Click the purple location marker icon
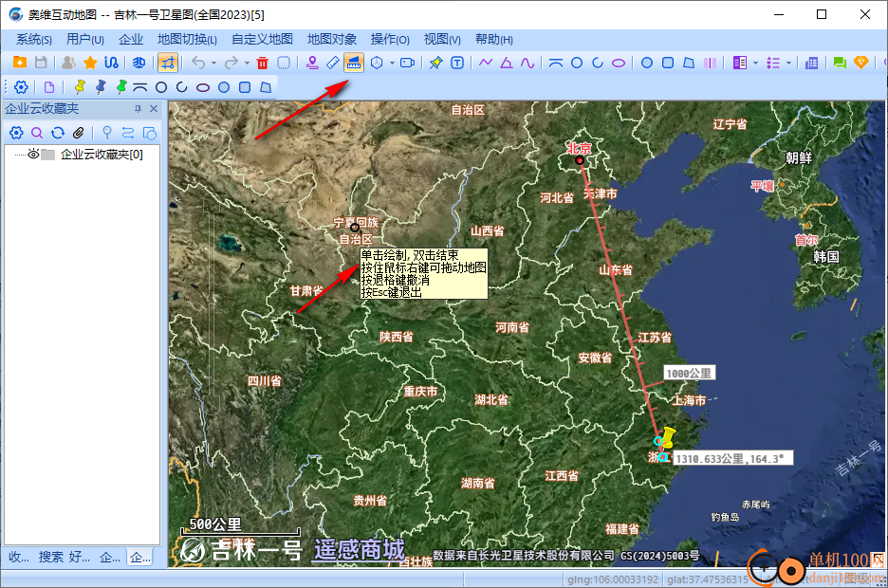This screenshot has width=888, height=588. pyautogui.click(x=312, y=63)
